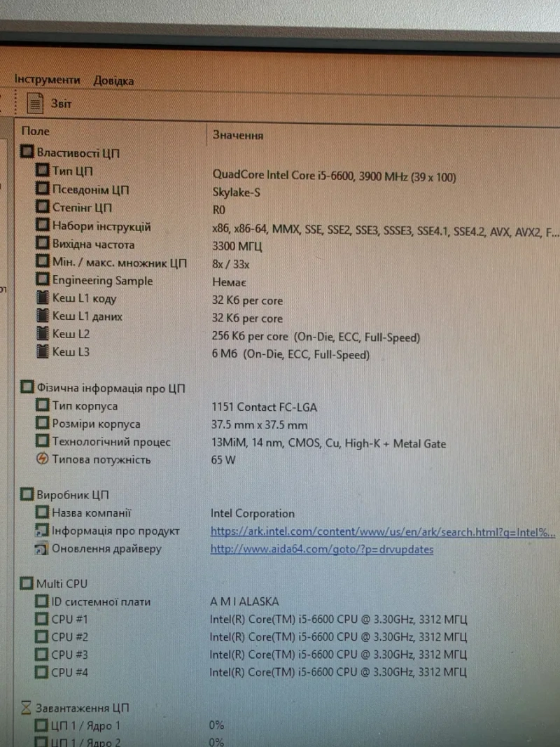Click the Кеш L2 chip icon
Image resolution: width=560 pixels, height=747 pixels.
coord(43,333)
